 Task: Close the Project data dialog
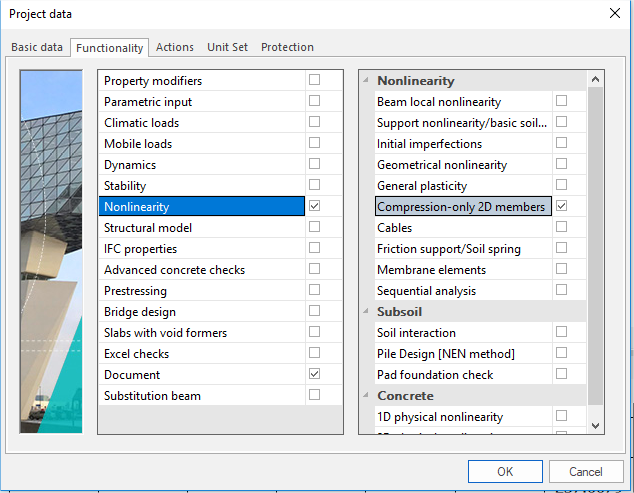coord(613,14)
